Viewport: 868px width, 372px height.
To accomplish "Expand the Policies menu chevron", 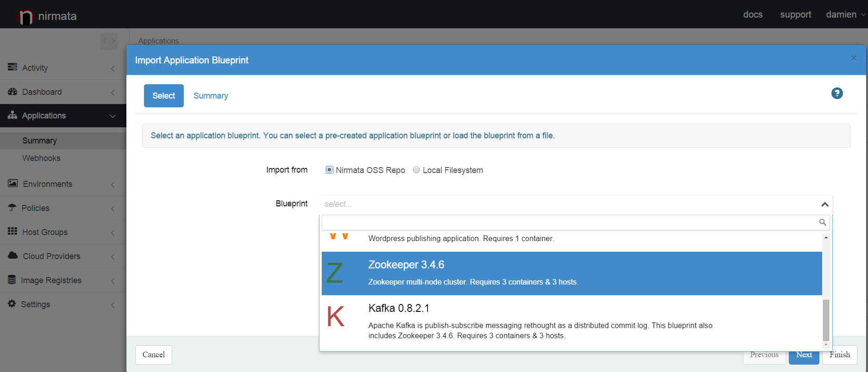I will 113,209.
